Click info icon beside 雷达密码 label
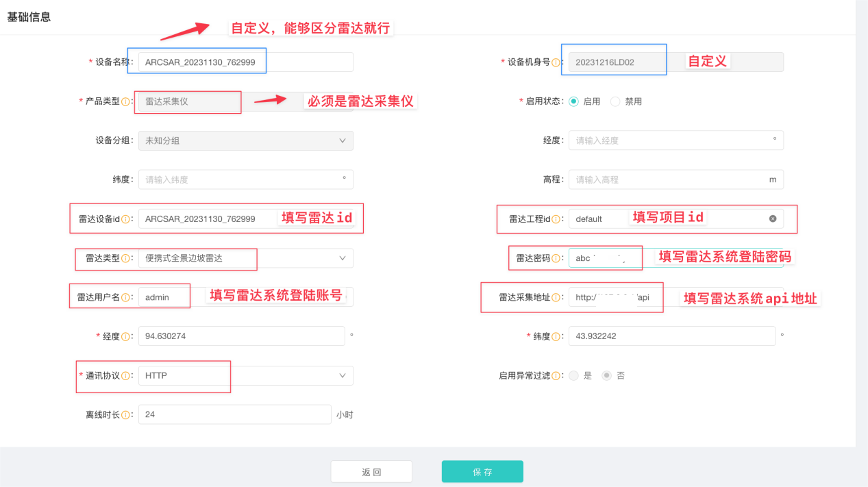Image resolution: width=868 pixels, height=487 pixels. [x=556, y=258]
